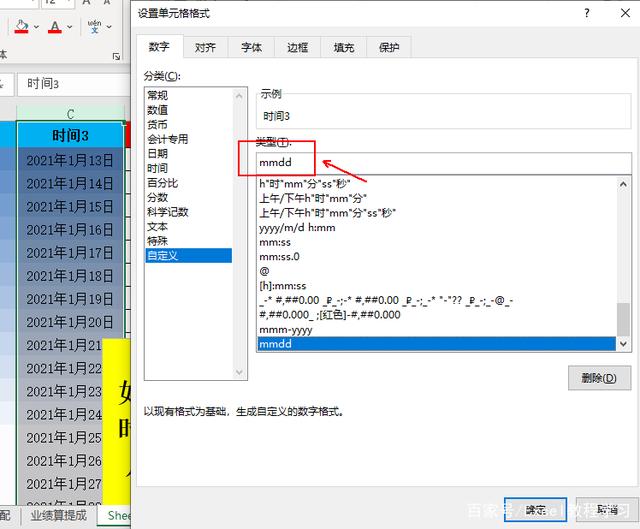Click the font color A icon
Image resolution: width=640 pixels, height=529 pixels.
coord(55,27)
